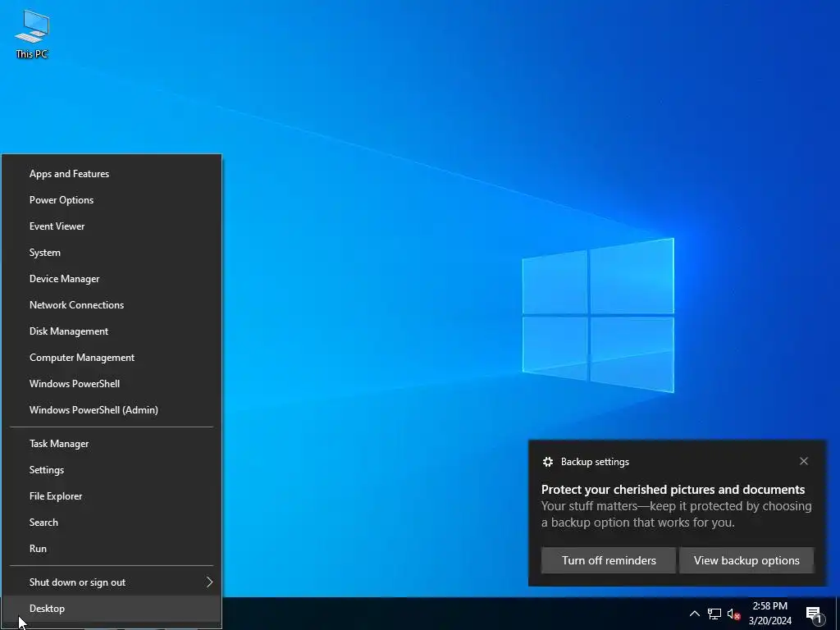The height and width of the screenshot is (630, 840).
Task: Launch Device Manager
Action: [x=112, y=279]
